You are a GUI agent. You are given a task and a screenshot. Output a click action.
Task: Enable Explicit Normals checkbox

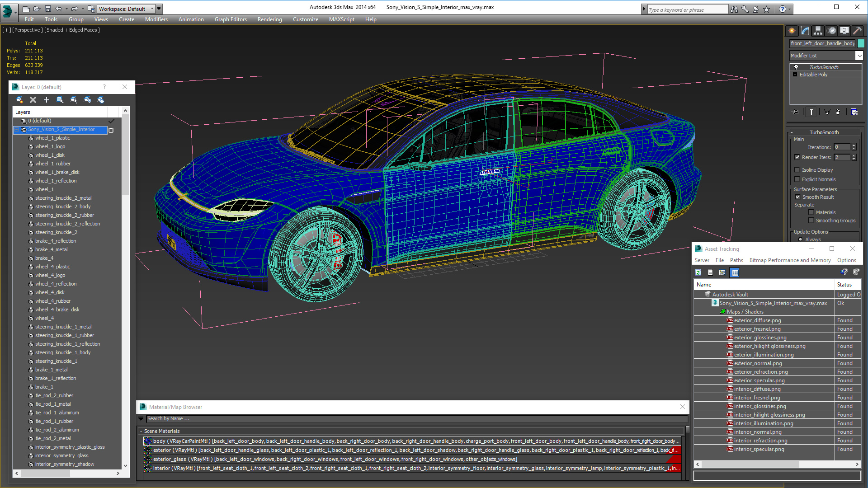[x=797, y=179]
